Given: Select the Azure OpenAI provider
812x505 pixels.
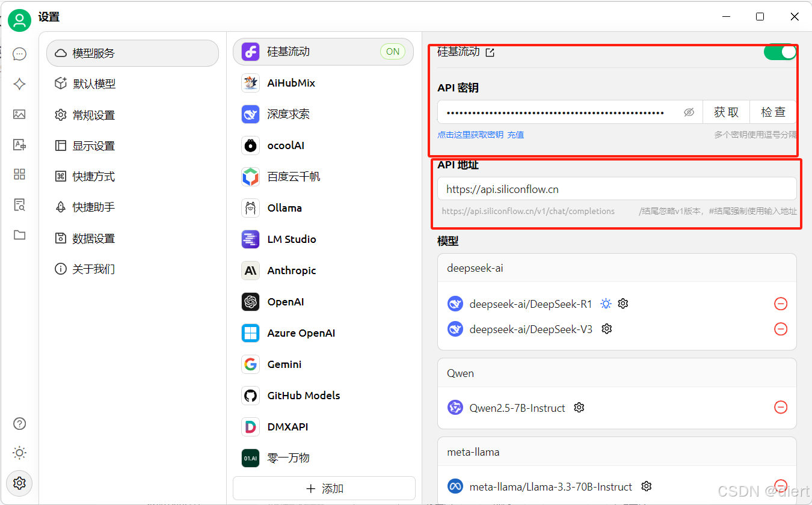Looking at the screenshot, I should (324, 333).
